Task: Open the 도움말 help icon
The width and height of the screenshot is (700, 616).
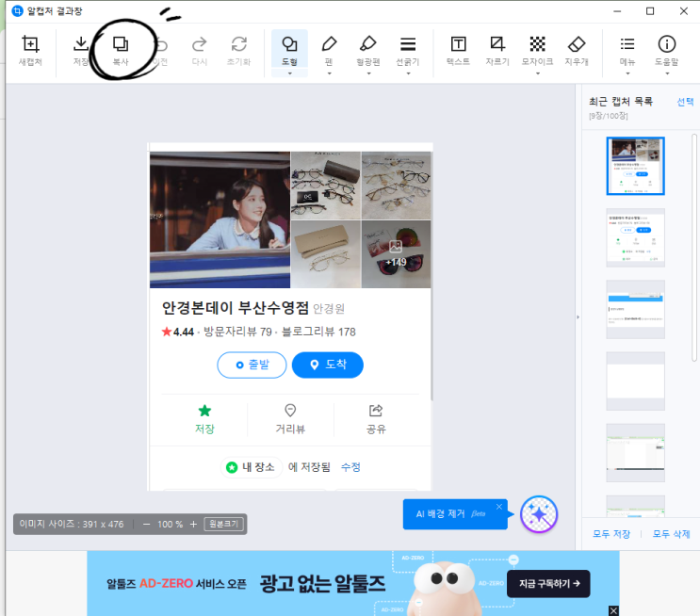Action: [x=667, y=50]
